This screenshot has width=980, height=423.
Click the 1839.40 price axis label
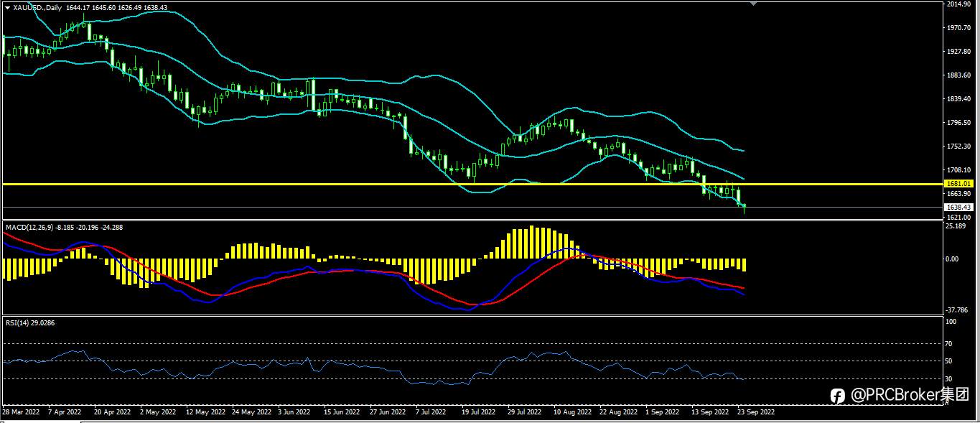pyautogui.click(x=959, y=99)
